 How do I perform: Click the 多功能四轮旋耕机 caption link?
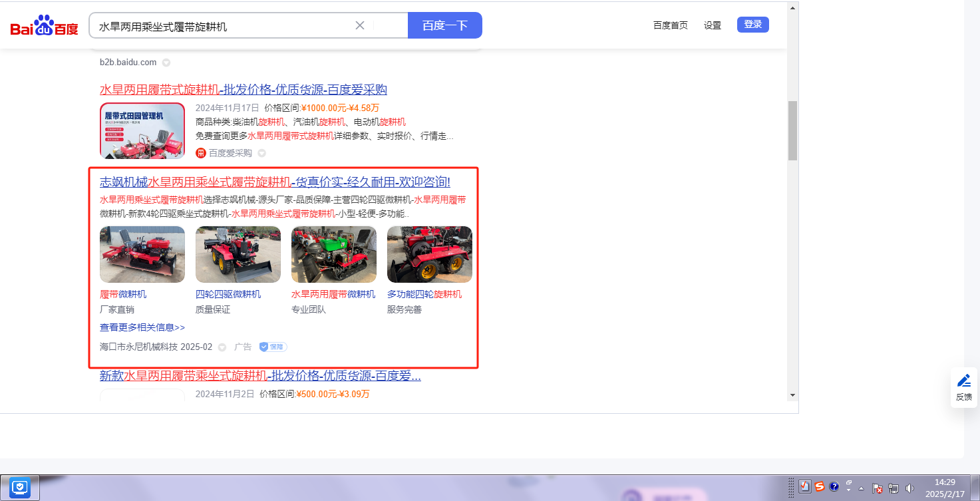(x=424, y=294)
